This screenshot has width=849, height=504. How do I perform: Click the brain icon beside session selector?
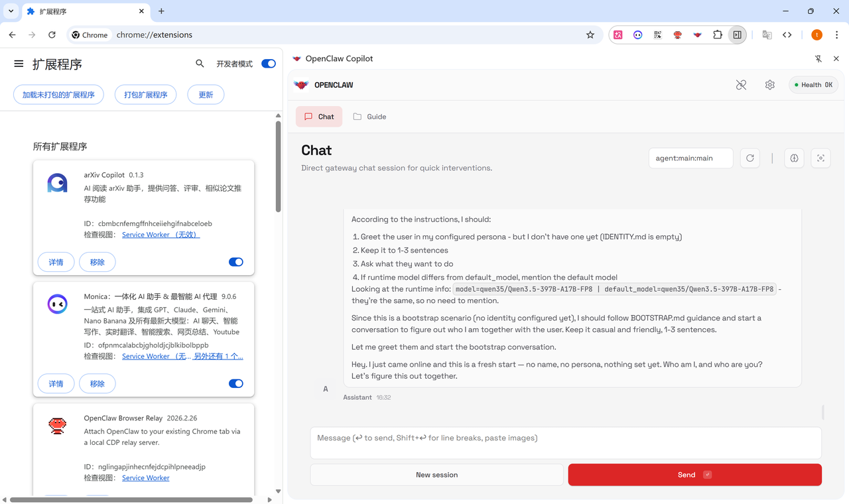click(794, 158)
